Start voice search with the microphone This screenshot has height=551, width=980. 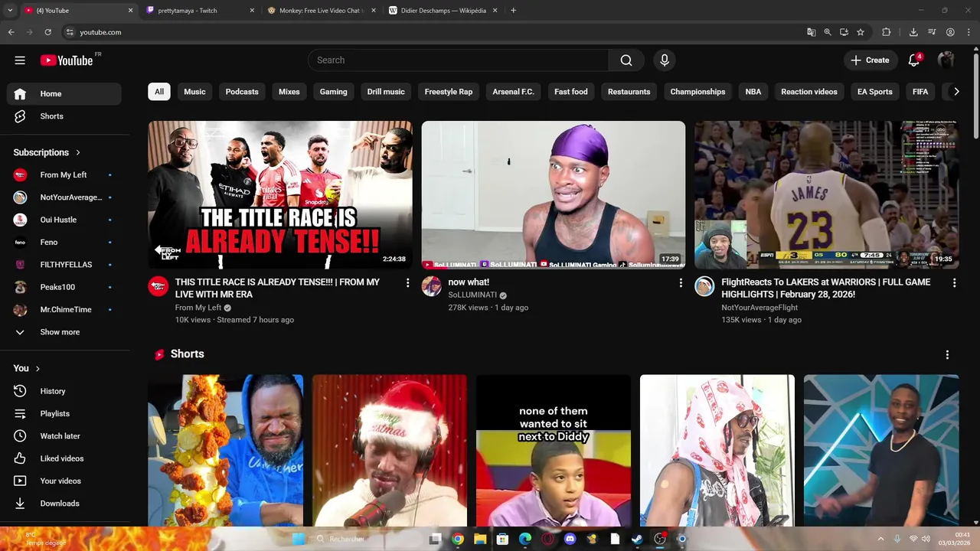(x=664, y=60)
